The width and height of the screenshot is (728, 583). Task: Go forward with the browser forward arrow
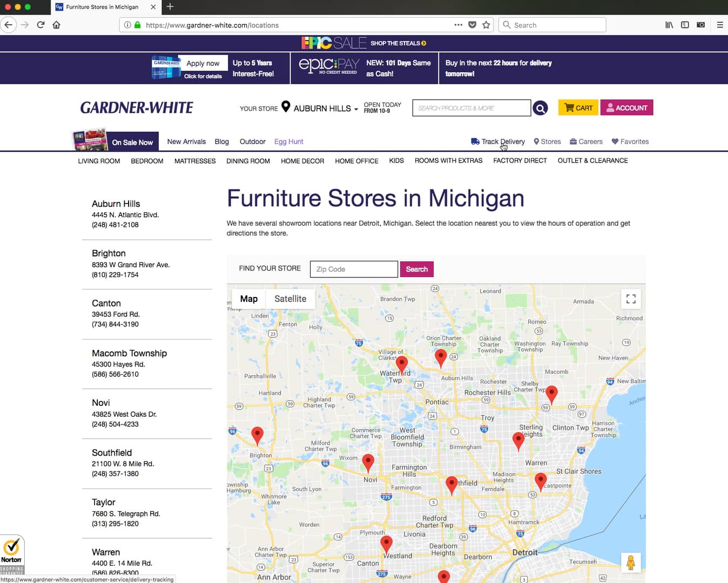tap(25, 25)
